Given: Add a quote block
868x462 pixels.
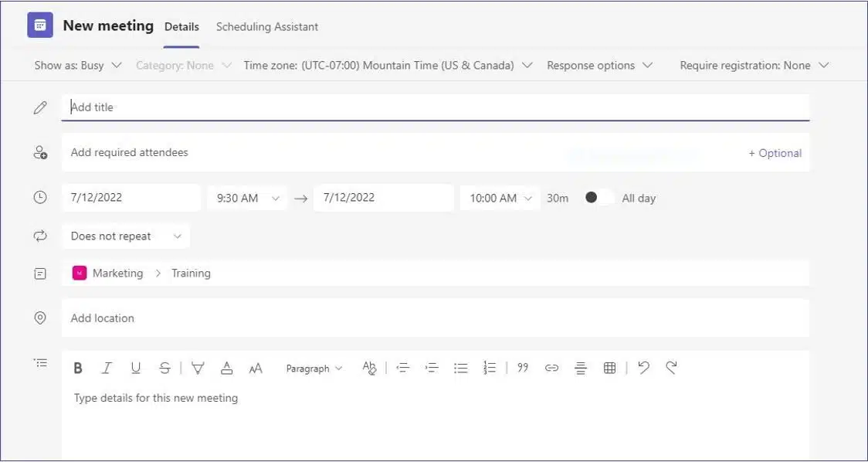Looking at the screenshot, I should [523, 368].
